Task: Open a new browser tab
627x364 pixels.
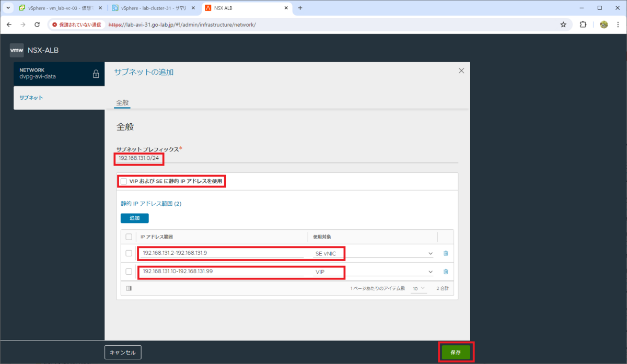Action: (300, 8)
